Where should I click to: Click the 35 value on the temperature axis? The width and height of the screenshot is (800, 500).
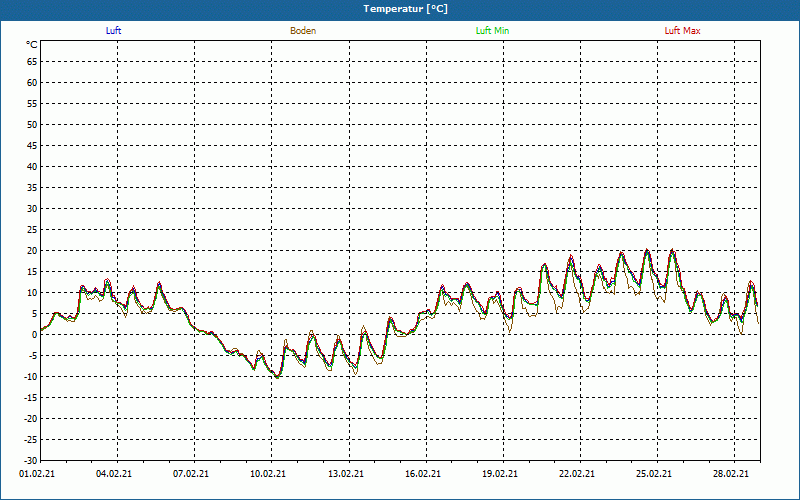pyautogui.click(x=32, y=188)
